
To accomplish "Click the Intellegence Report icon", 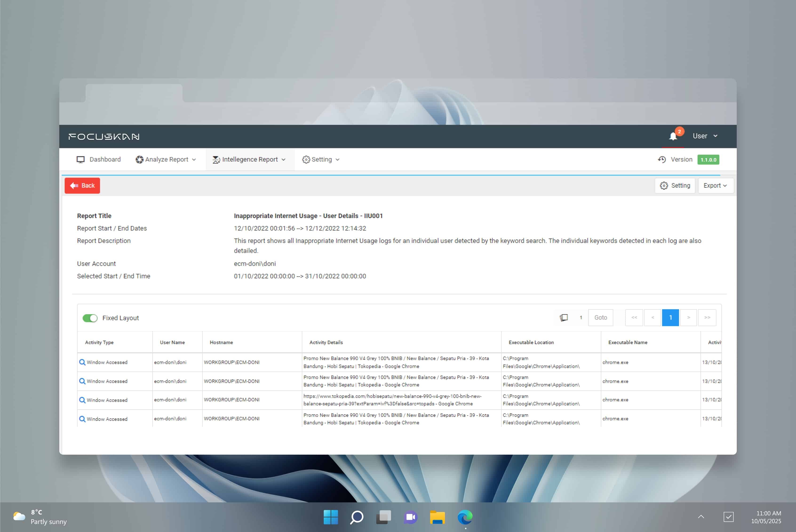I will coord(216,159).
